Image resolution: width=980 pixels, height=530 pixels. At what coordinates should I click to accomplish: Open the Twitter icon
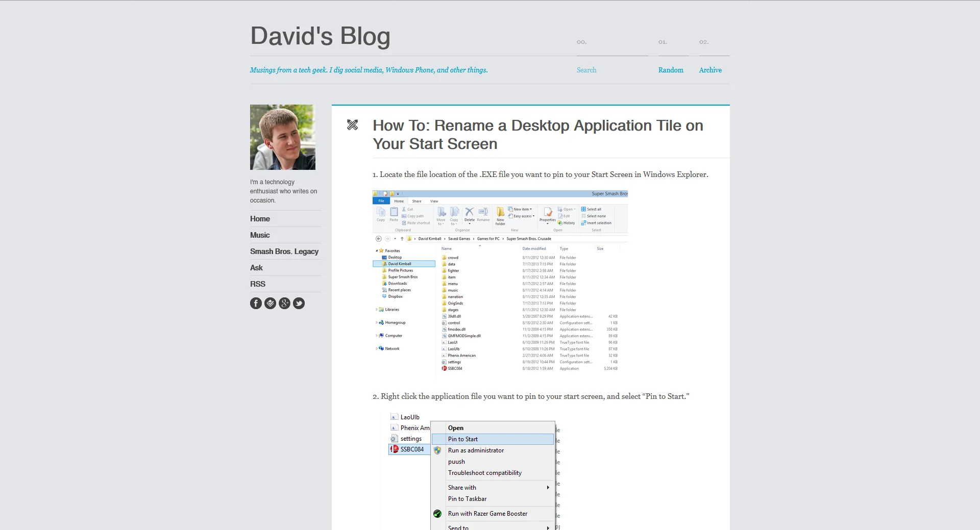click(299, 303)
